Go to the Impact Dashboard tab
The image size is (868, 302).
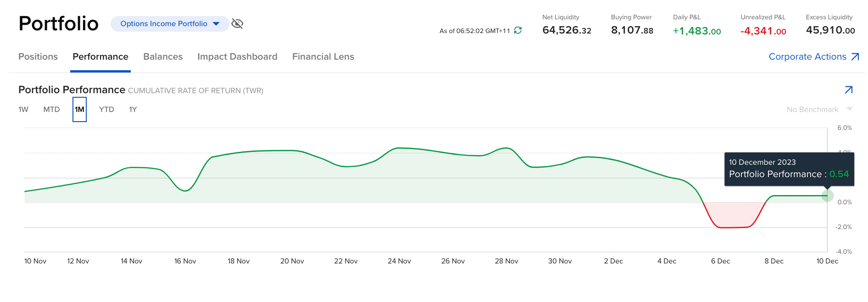coord(237,56)
